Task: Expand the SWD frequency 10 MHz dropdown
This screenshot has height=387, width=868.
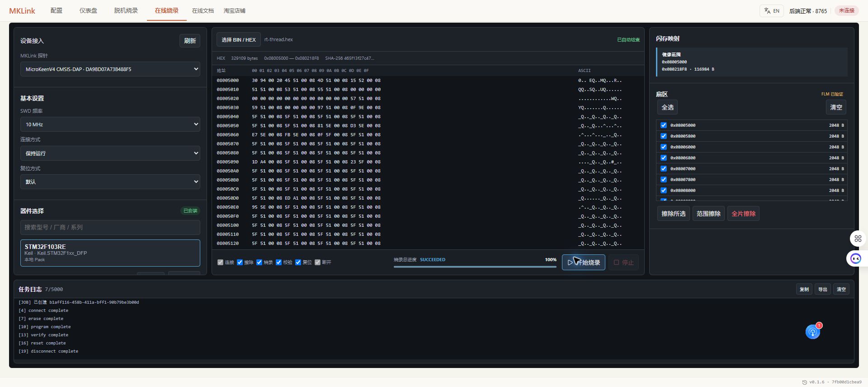Action: [x=110, y=124]
